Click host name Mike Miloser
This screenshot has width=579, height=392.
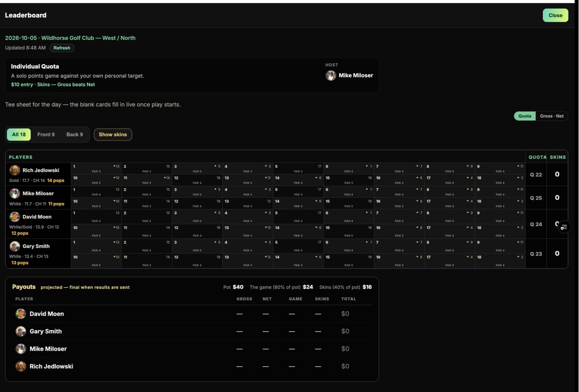click(356, 75)
